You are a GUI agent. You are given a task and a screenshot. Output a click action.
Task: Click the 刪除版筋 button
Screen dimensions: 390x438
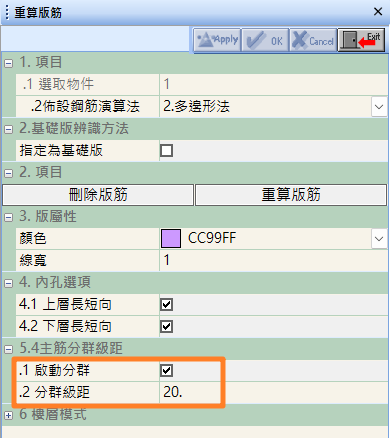[x=98, y=195]
